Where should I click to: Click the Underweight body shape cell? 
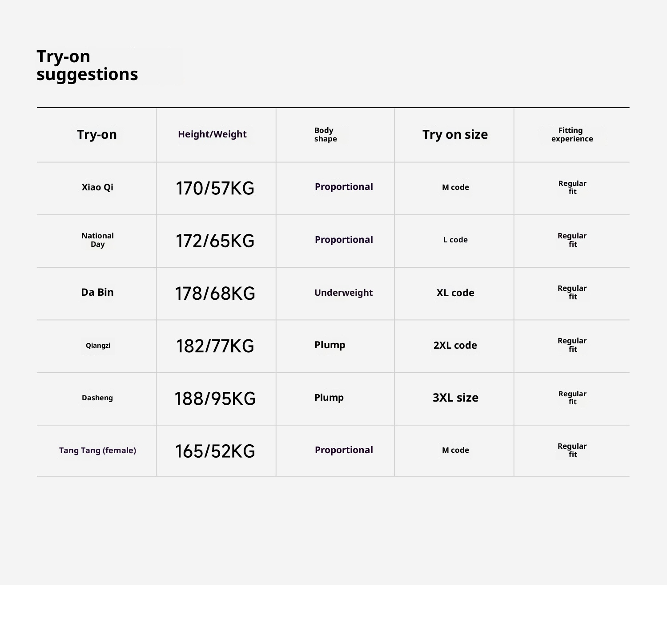click(343, 293)
